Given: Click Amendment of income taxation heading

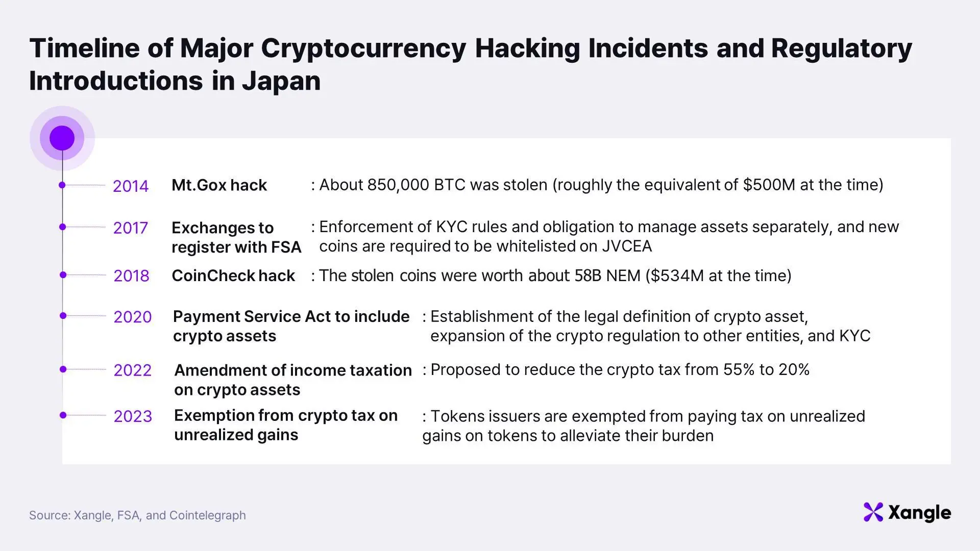Looking at the screenshot, I should [293, 380].
